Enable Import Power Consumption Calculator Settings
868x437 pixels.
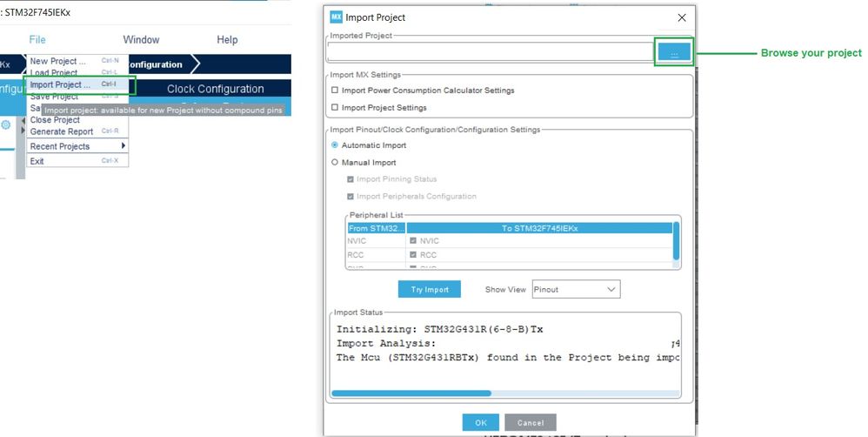point(334,90)
